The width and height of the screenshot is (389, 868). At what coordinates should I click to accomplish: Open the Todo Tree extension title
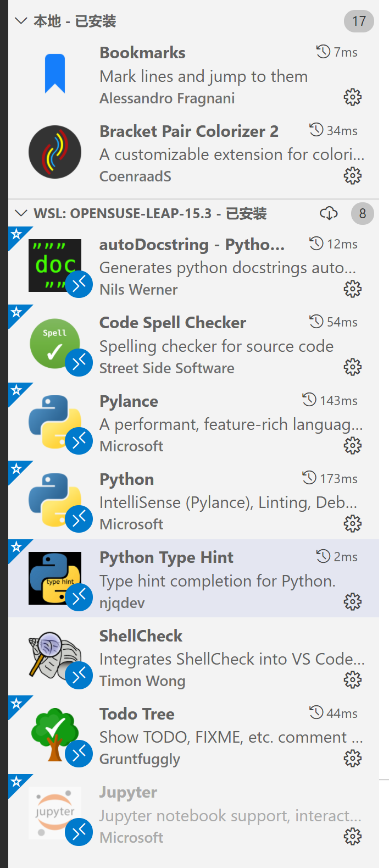137,714
